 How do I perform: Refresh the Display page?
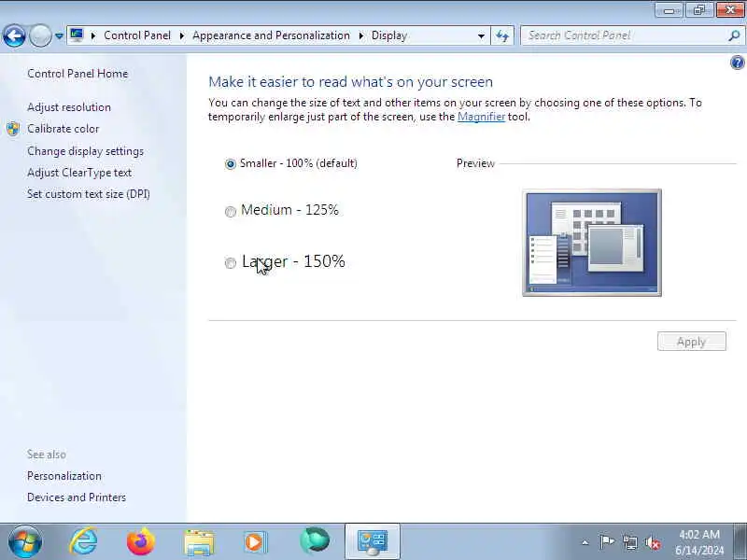point(502,35)
